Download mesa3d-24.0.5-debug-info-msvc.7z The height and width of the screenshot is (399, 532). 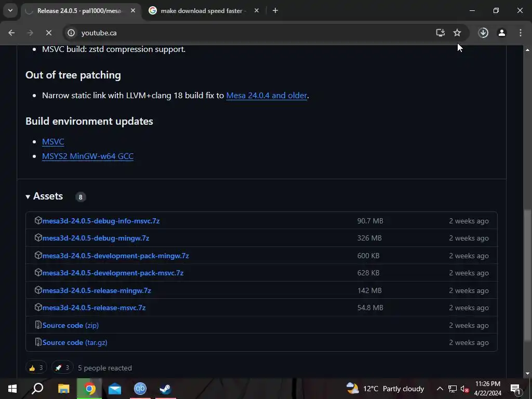point(101,221)
